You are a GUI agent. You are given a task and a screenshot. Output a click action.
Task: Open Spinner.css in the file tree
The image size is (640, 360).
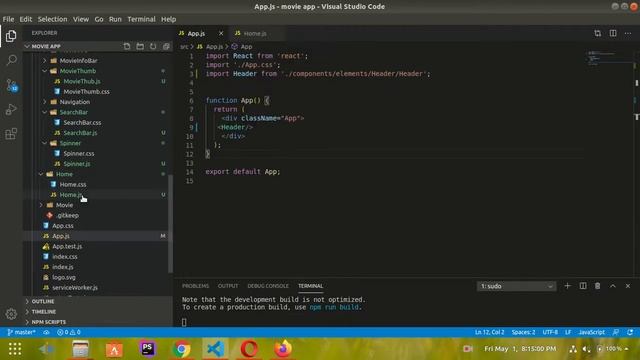coord(79,153)
